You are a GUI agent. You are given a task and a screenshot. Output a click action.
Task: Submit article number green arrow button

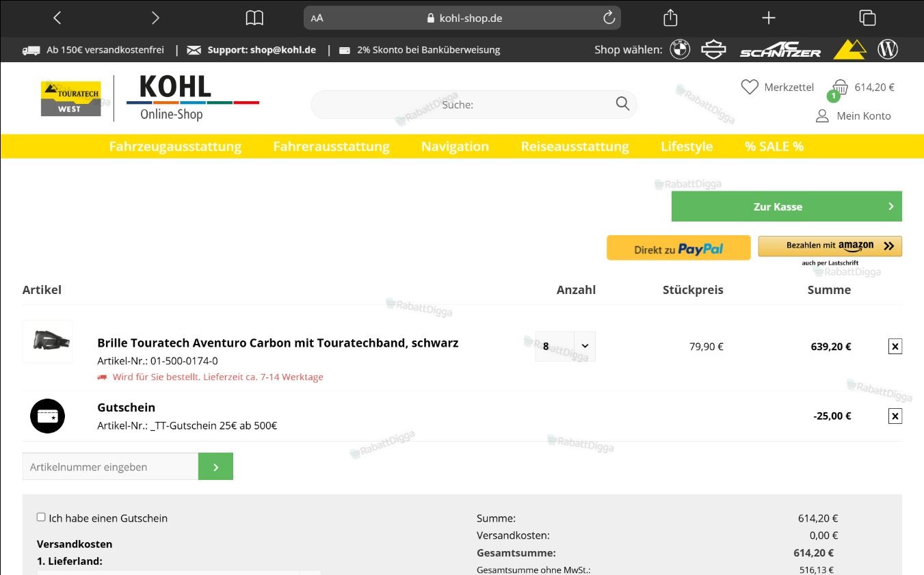(215, 466)
